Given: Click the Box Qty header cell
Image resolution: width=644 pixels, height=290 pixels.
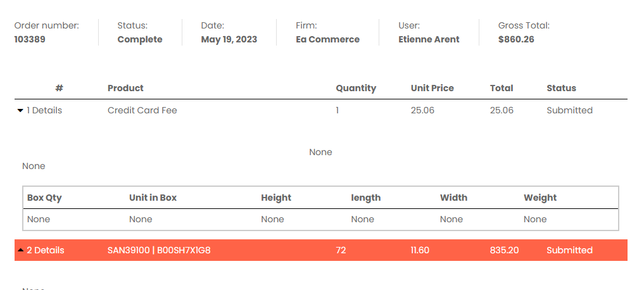Looking at the screenshot, I should [44, 198].
